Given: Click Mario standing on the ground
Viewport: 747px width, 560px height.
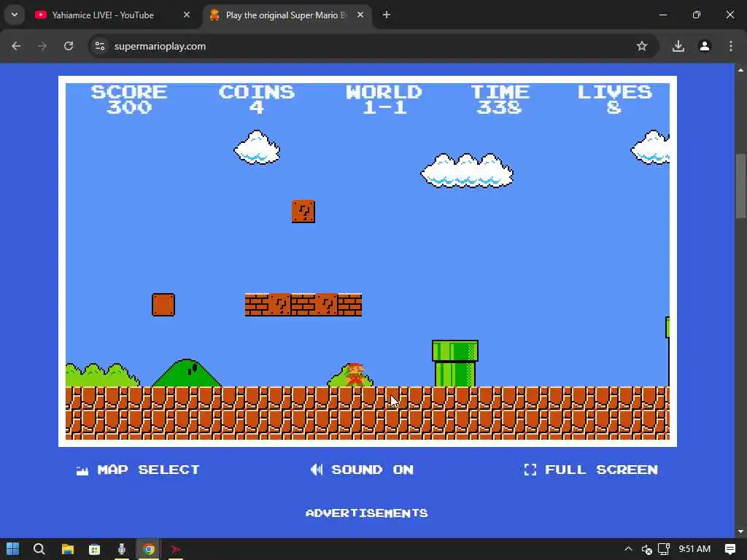Looking at the screenshot, I should (355, 374).
